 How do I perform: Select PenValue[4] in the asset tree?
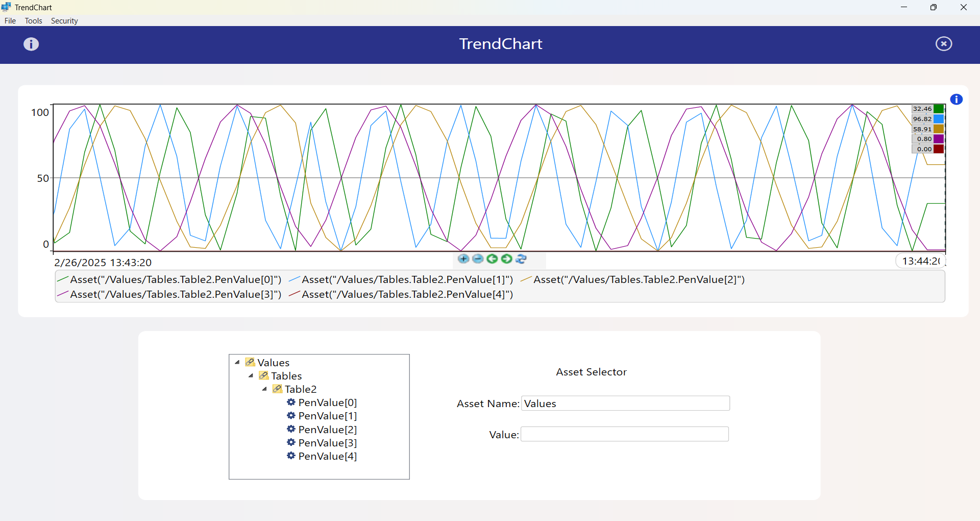(x=327, y=456)
